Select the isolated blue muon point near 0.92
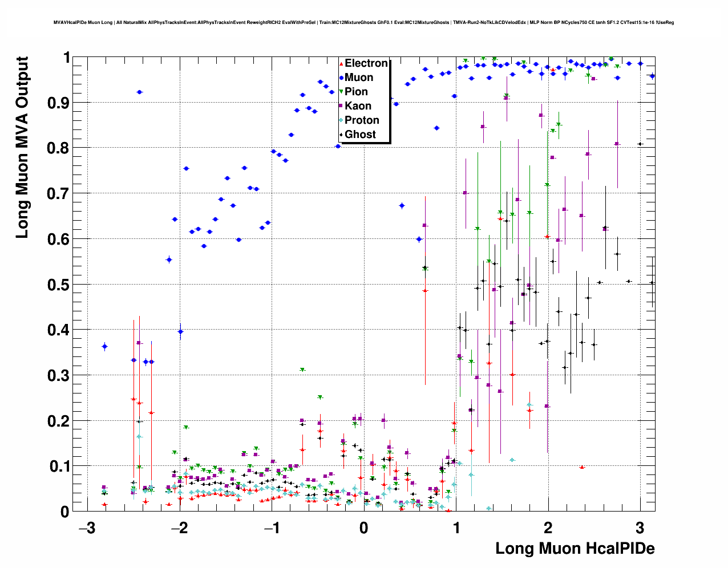The width and height of the screenshot is (728, 568). point(139,92)
